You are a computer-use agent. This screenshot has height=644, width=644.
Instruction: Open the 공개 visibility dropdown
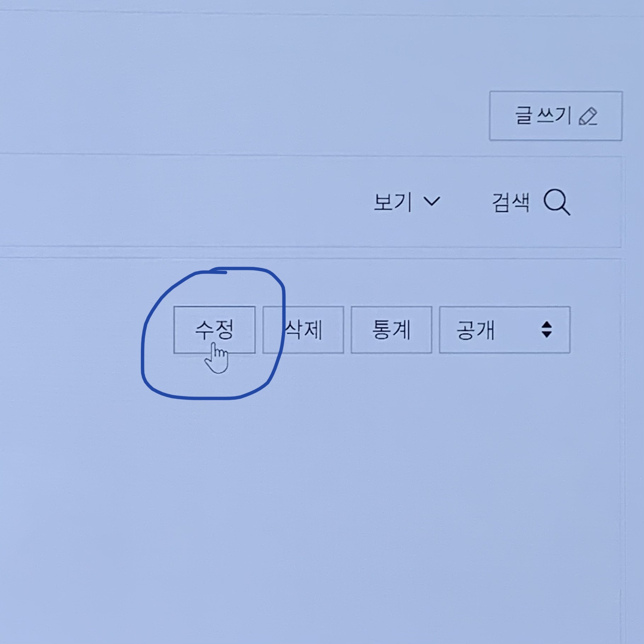(504, 330)
